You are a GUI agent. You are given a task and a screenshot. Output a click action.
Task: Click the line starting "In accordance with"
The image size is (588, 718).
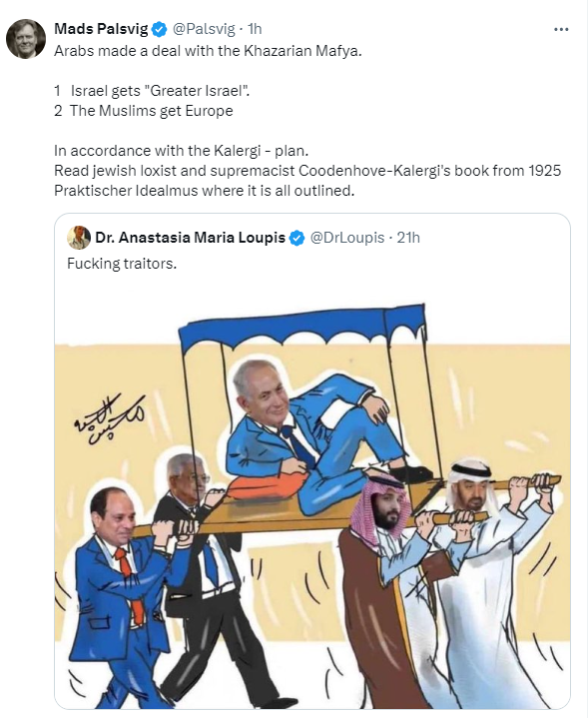[x=182, y=151]
